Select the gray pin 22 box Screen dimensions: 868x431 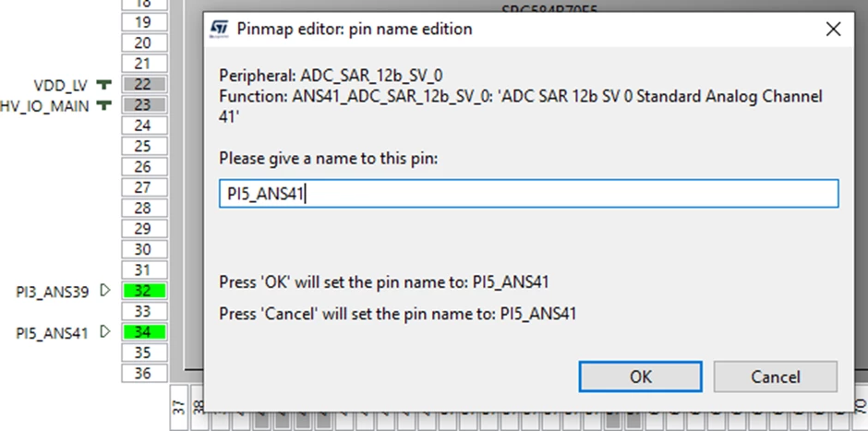tap(144, 84)
